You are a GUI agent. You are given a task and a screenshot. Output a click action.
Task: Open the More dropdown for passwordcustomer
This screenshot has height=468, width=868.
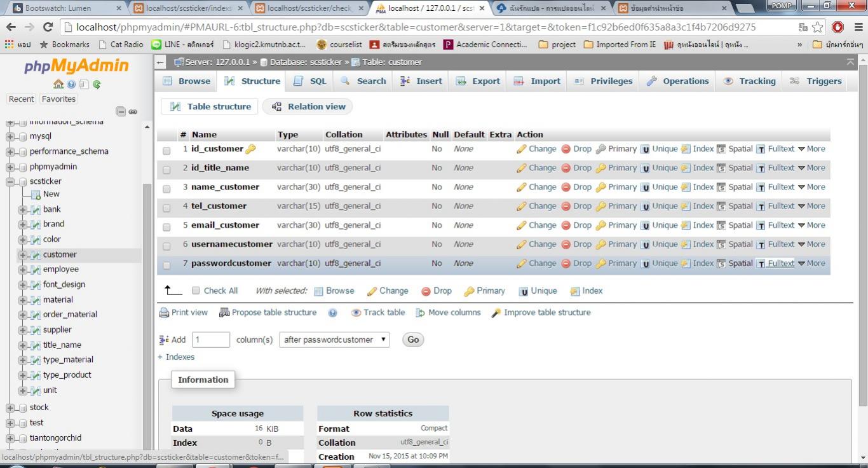pos(811,263)
